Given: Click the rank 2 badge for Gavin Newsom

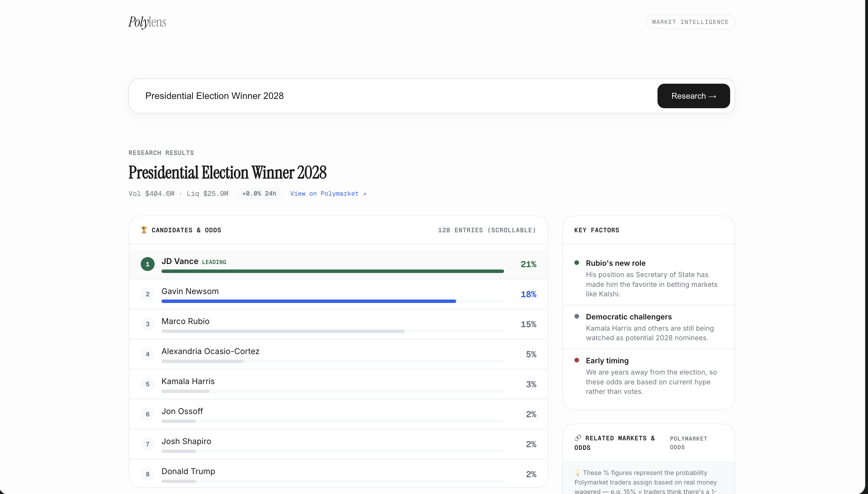Looking at the screenshot, I should pos(147,294).
